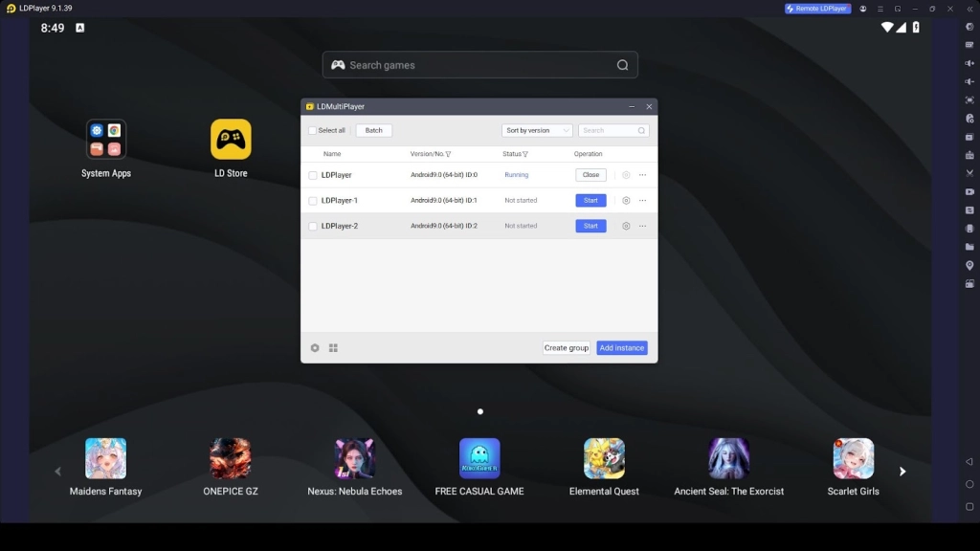This screenshot has width=980, height=551.
Task: Click the phone shake icon in sidebar
Action: coord(969,229)
